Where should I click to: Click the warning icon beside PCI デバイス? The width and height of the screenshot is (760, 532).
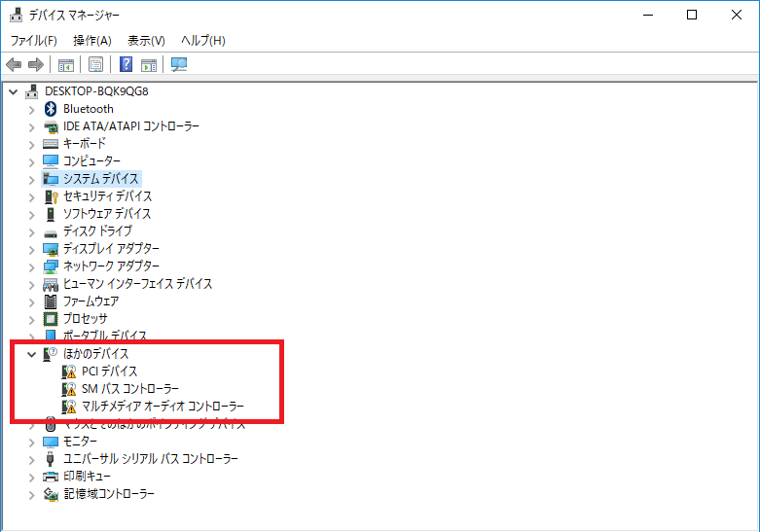68,372
